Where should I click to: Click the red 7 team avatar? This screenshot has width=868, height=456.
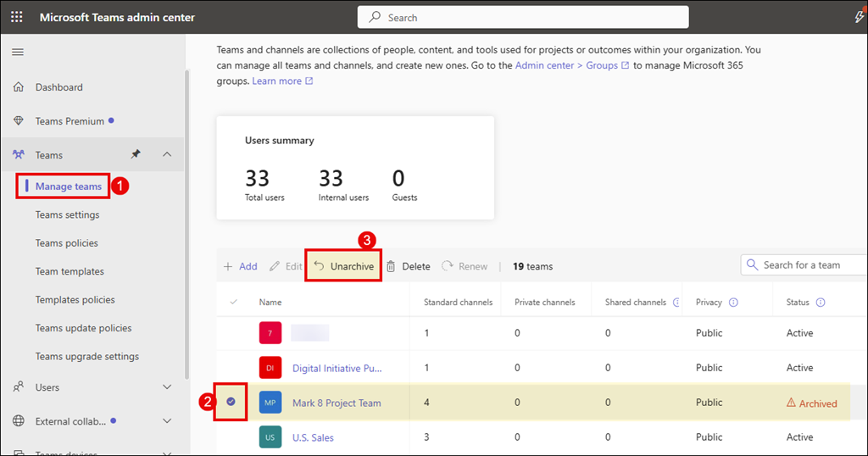tap(270, 332)
